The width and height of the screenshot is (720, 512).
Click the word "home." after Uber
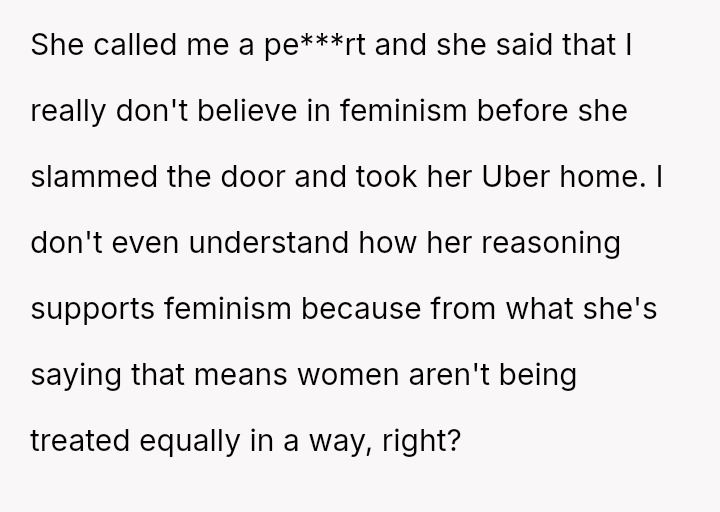602,177
